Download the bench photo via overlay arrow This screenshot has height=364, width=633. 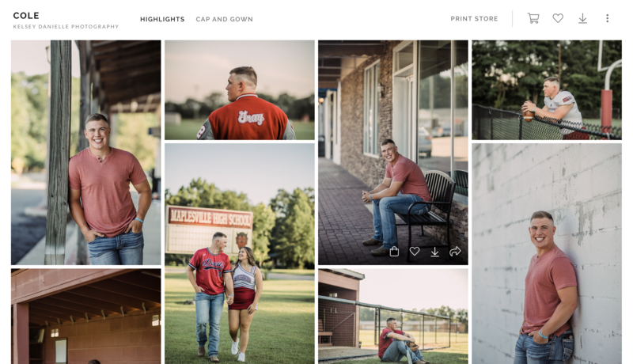pos(434,252)
